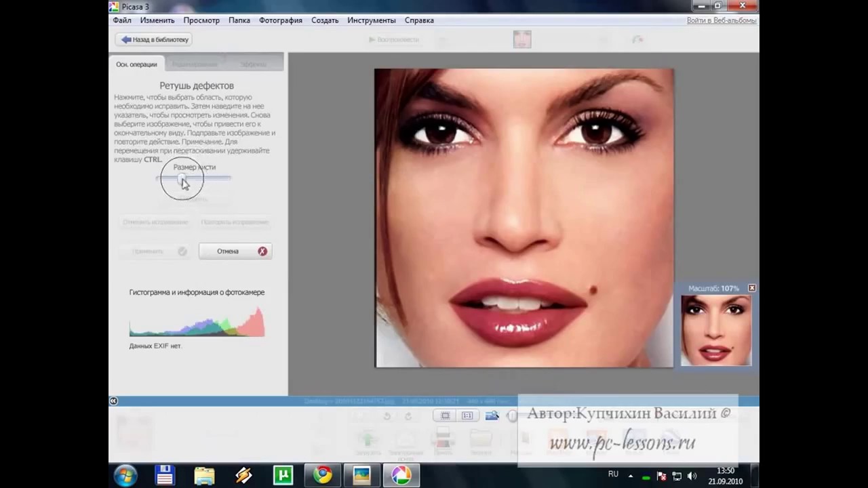Collapse the photo tray with double-arrow icon
This screenshot has height=488, width=868.
(113, 401)
